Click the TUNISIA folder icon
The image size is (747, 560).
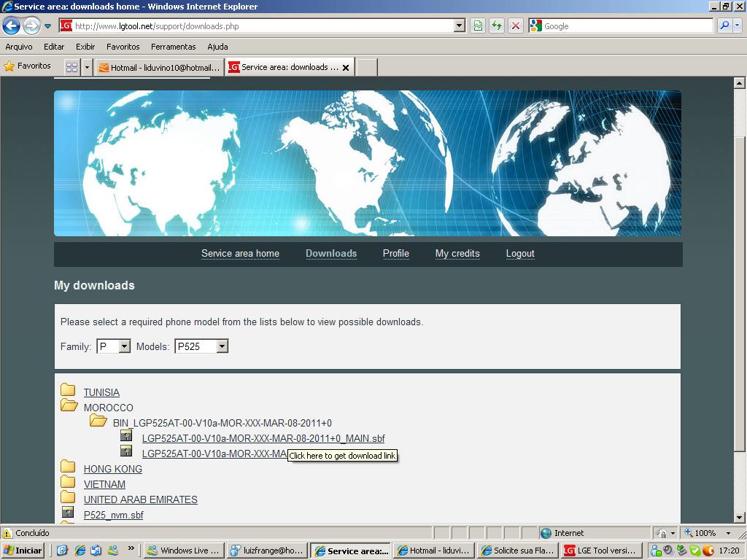68,390
